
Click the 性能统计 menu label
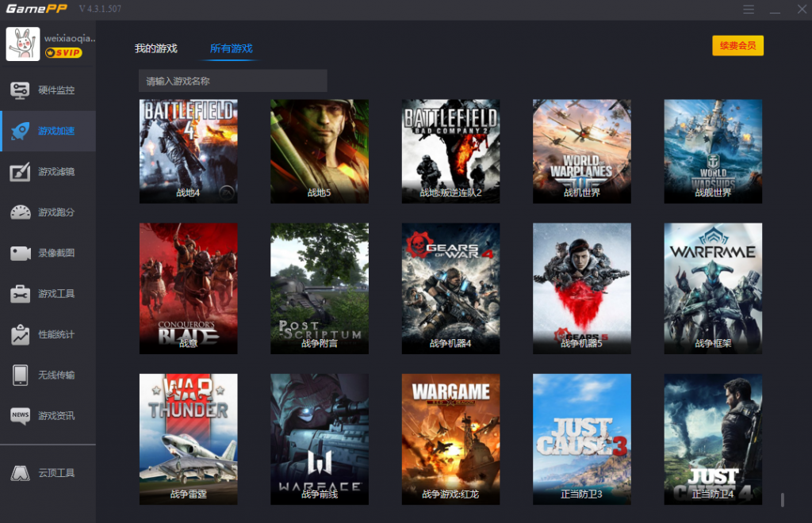pyautogui.click(x=56, y=334)
